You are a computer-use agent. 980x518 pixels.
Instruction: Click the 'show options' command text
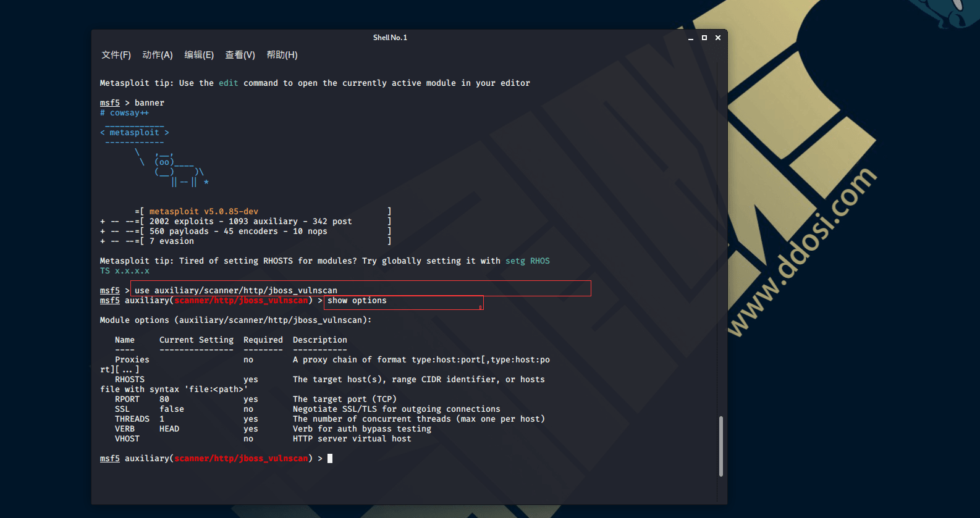[357, 301]
